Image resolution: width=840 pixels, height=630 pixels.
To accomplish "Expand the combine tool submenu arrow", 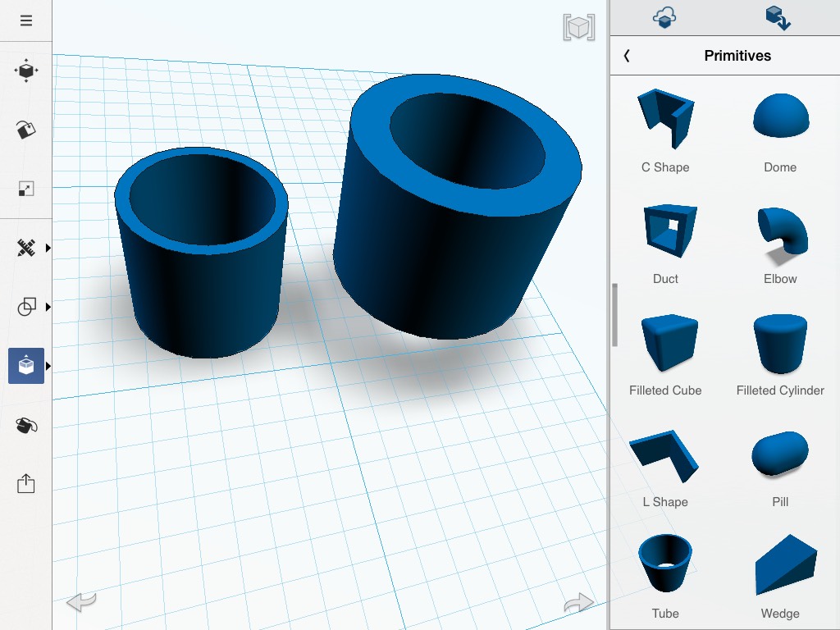I will click(x=48, y=307).
